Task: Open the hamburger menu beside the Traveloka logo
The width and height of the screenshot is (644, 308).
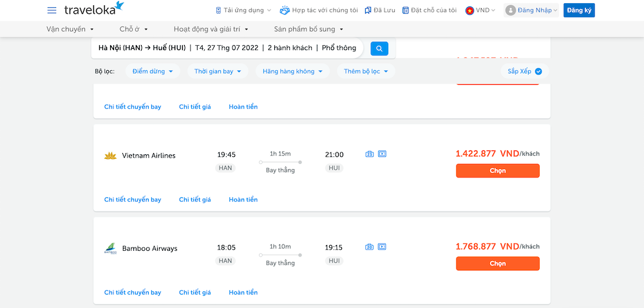Action: click(52, 10)
